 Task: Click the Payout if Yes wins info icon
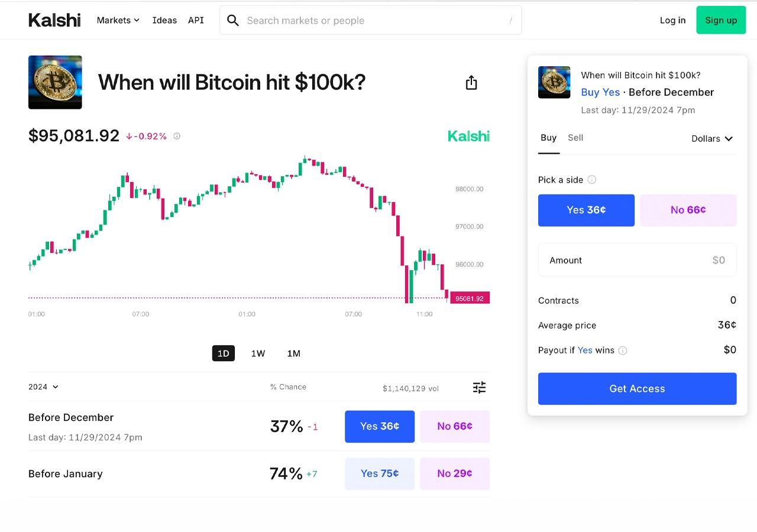622,351
